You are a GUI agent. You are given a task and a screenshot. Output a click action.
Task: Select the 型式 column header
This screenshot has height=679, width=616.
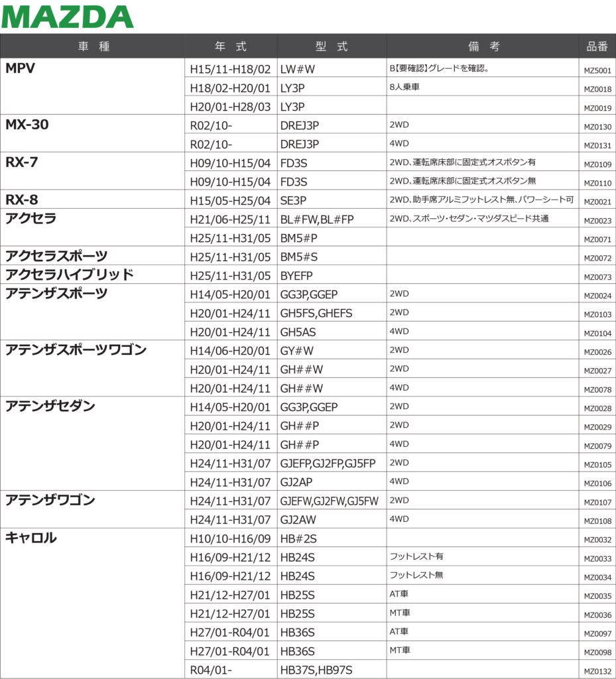tap(332, 46)
